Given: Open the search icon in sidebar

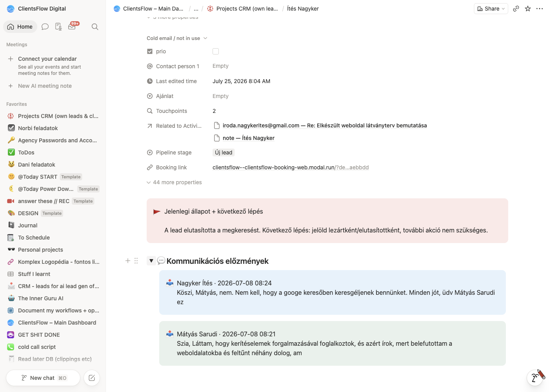Looking at the screenshot, I should tap(95, 27).
